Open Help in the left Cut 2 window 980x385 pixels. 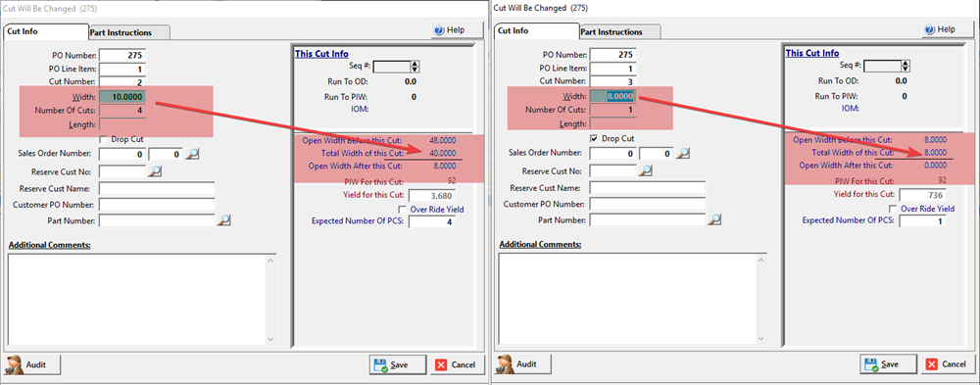pyautogui.click(x=457, y=30)
